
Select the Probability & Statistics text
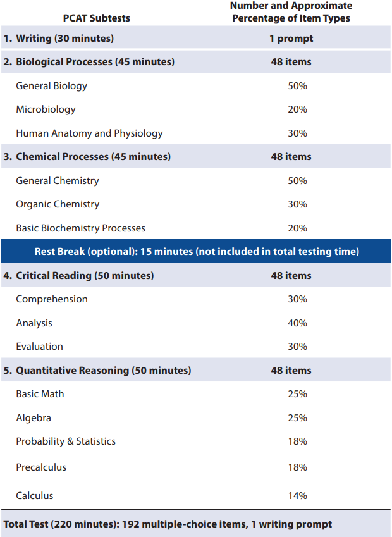tap(66, 441)
